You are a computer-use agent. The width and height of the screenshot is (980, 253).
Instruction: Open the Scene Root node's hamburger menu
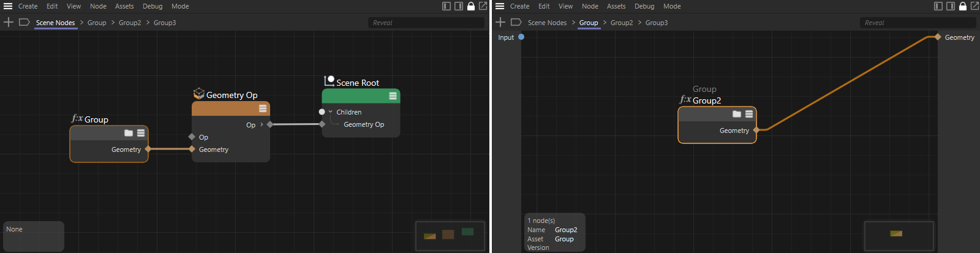393,96
